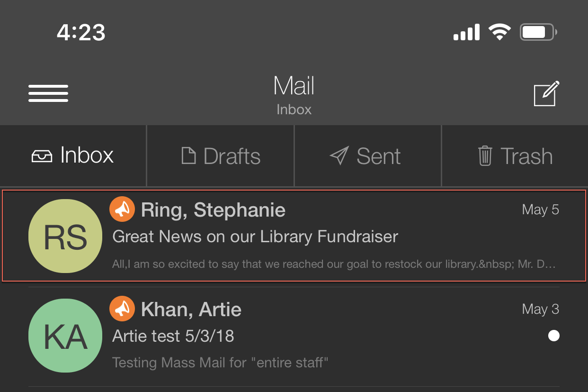The image size is (588, 392).
Task: Switch to the Trash tab
Action: [515, 156]
